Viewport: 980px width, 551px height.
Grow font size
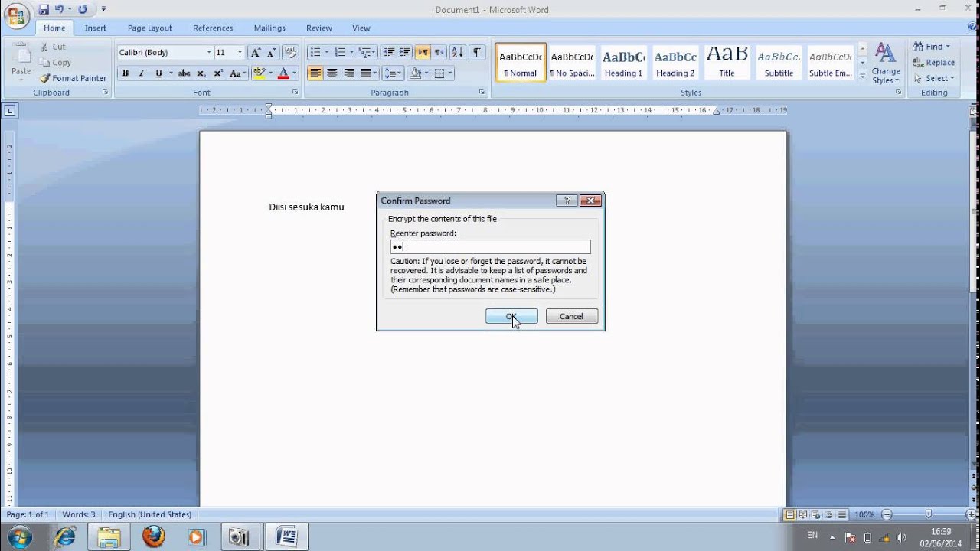click(256, 52)
